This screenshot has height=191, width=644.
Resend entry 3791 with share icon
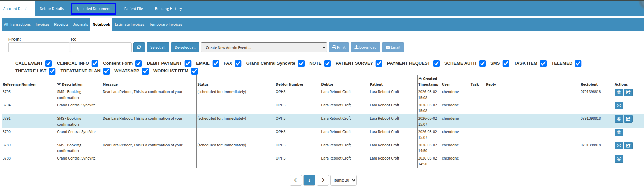click(628, 119)
